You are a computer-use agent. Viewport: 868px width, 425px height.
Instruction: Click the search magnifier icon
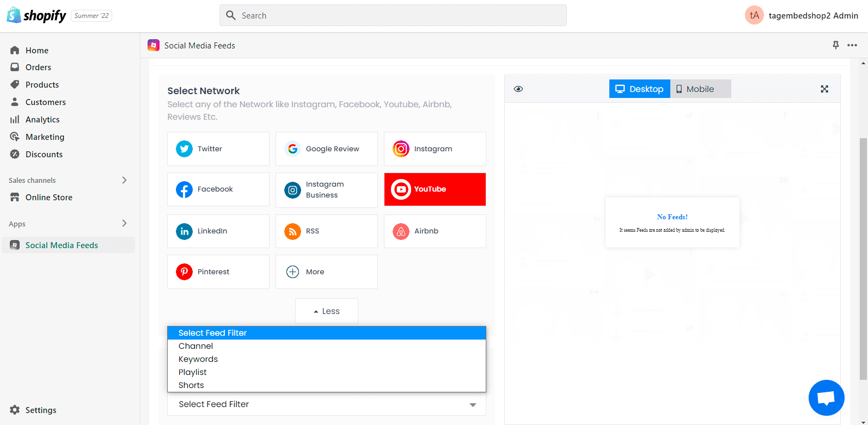231,15
